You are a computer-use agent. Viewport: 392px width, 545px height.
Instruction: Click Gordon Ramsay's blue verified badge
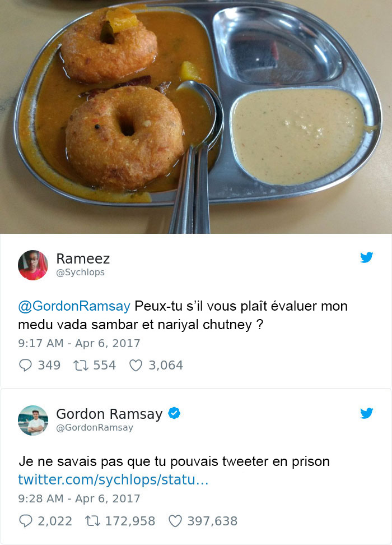click(x=174, y=413)
